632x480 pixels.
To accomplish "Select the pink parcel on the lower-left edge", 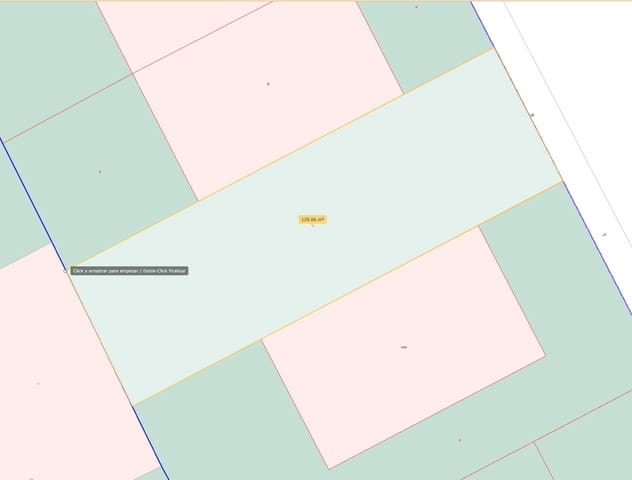I will click(45, 380).
